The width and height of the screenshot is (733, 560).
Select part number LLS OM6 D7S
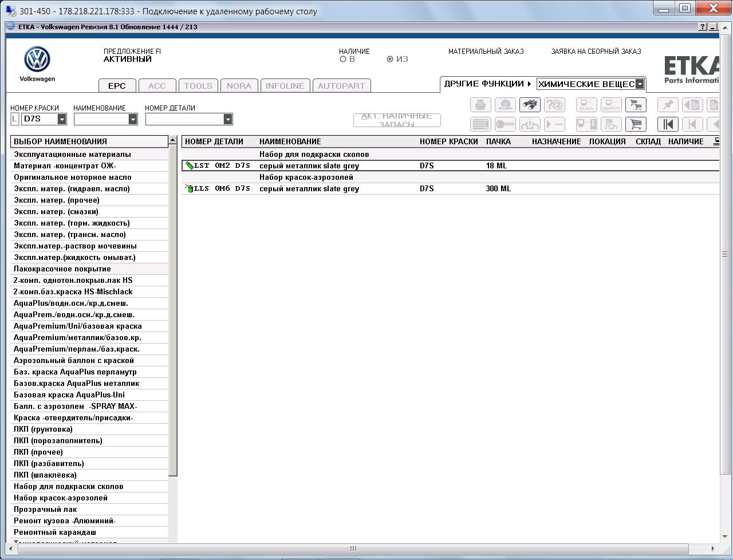pyautogui.click(x=222, y=188)
